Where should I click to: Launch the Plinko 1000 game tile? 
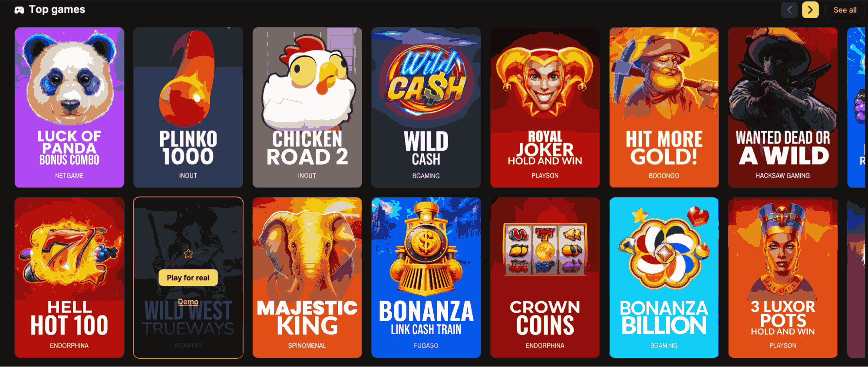pos(188,107)
